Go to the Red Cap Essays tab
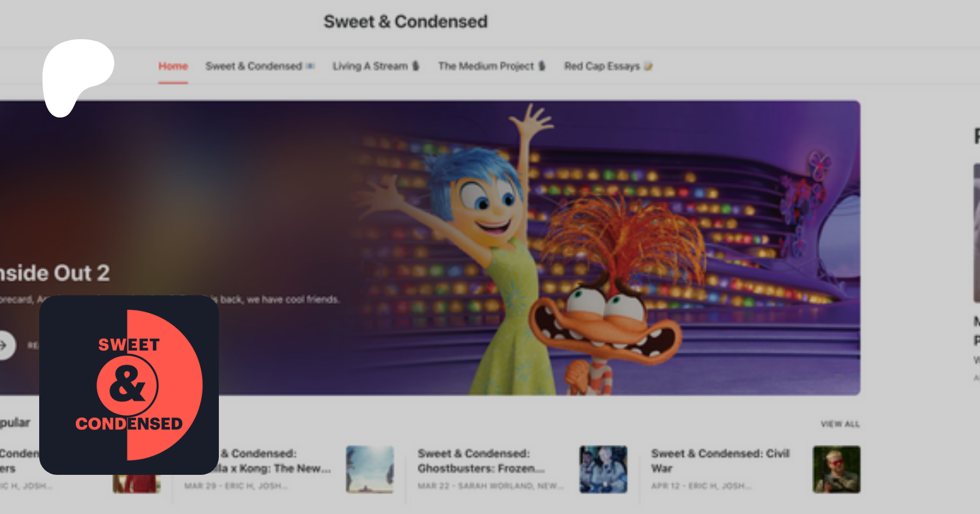 tap(602, 66)
